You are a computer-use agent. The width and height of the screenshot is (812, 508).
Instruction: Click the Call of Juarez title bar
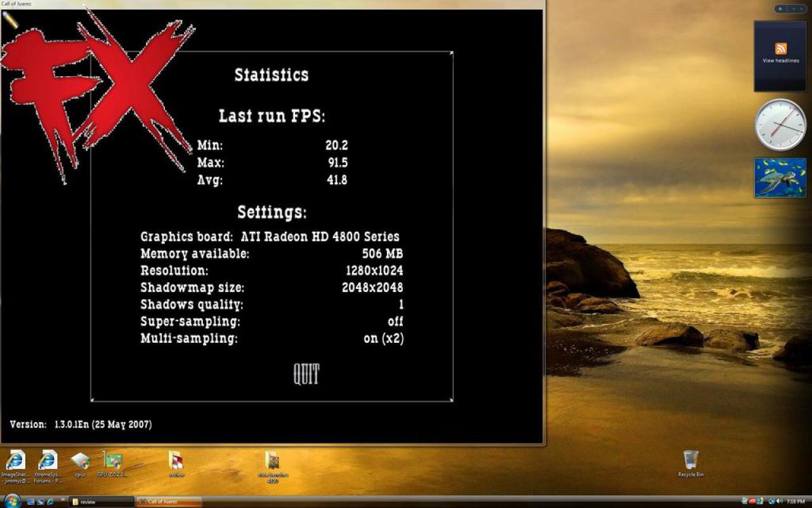(272, 4)
